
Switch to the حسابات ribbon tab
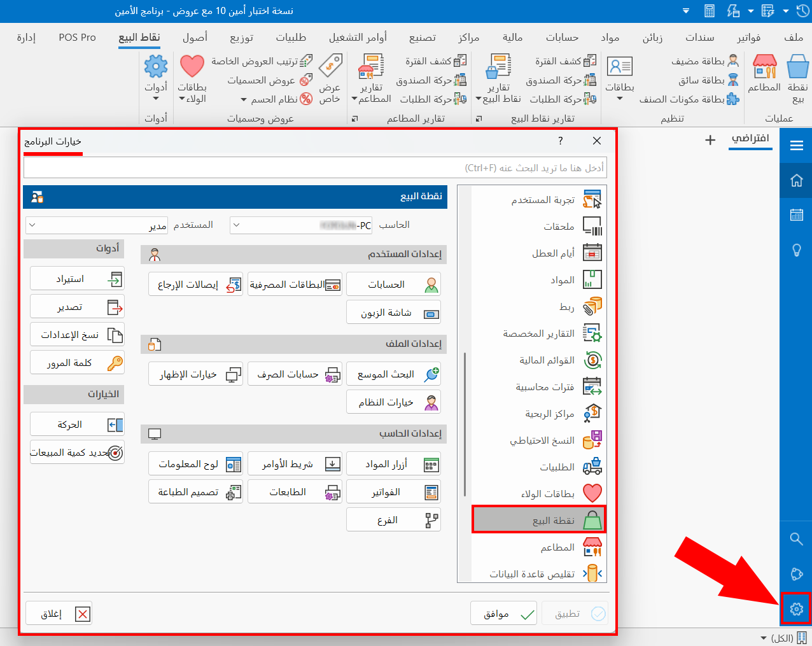[x=562, y=37]
